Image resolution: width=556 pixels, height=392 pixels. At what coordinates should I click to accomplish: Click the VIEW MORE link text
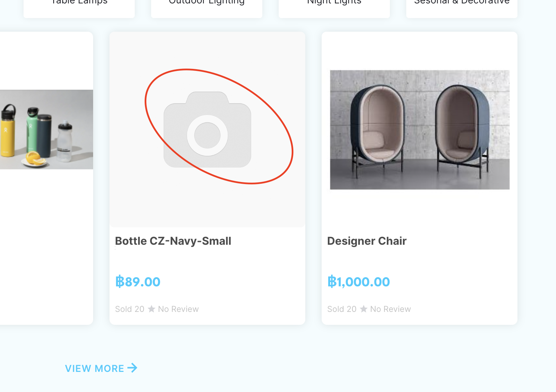pyautogui.click(x=94, y=368)
